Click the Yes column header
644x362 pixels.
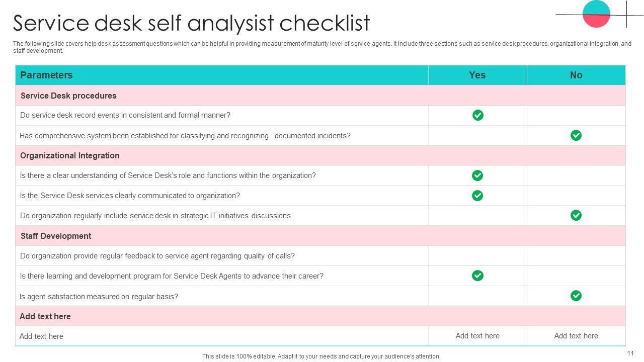[x=477, y=75]
